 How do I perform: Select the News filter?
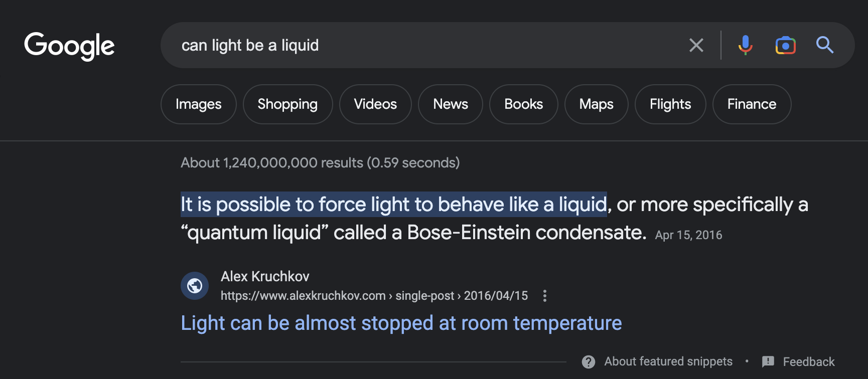451,104
